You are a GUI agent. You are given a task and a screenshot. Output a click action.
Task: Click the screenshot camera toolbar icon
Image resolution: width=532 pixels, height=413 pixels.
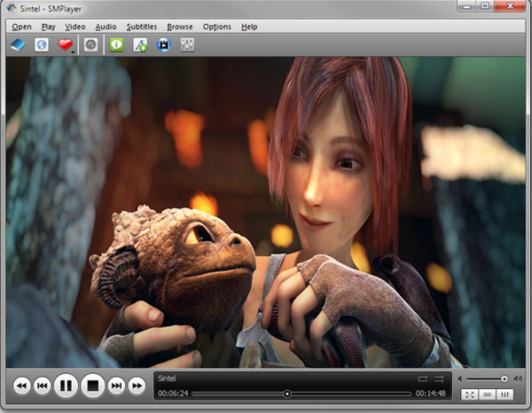91,44
